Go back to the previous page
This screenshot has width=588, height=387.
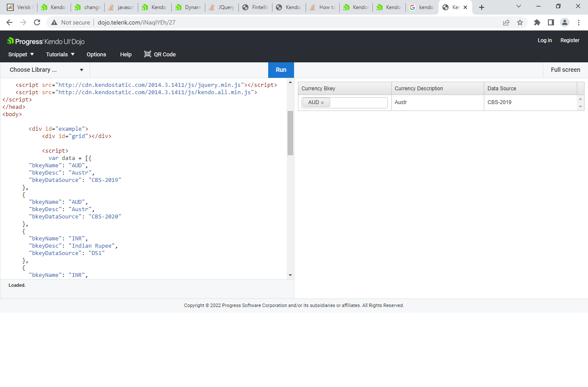pos(9,22)
